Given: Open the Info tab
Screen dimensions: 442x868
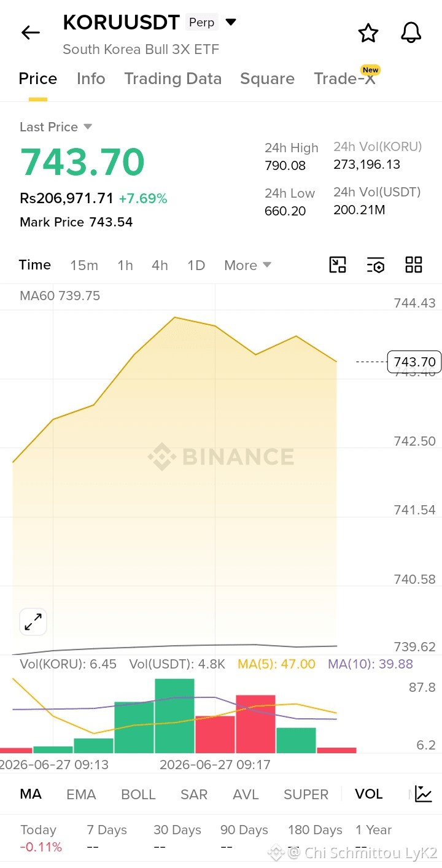Looking at the screenshot, I should pyautogui.click(x=91, y=79).
